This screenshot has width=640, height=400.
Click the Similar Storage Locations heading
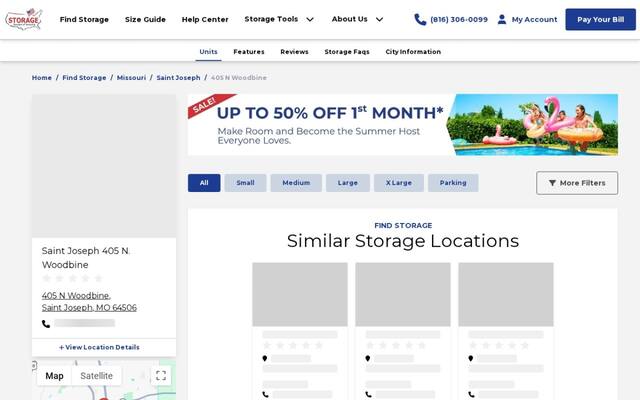pyautogui.click(x=403, y=241)
